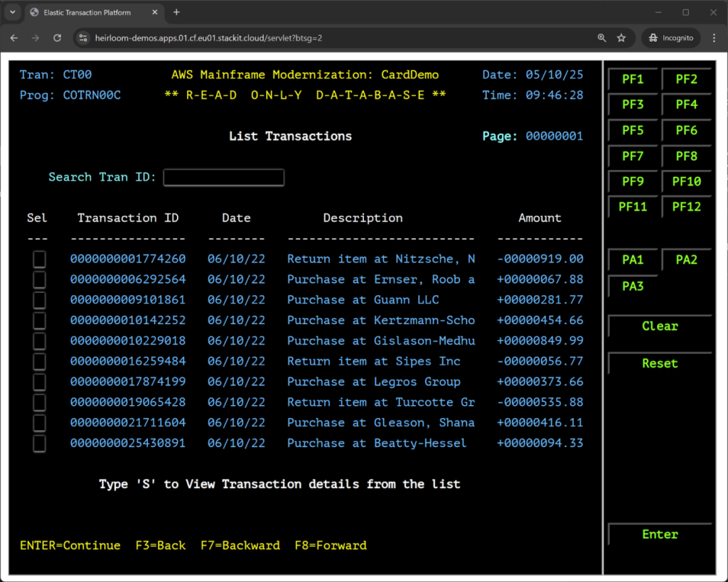This screenshot has height=582, width=728.
Task: Click PF3 to go back
Action: [633, 104]
